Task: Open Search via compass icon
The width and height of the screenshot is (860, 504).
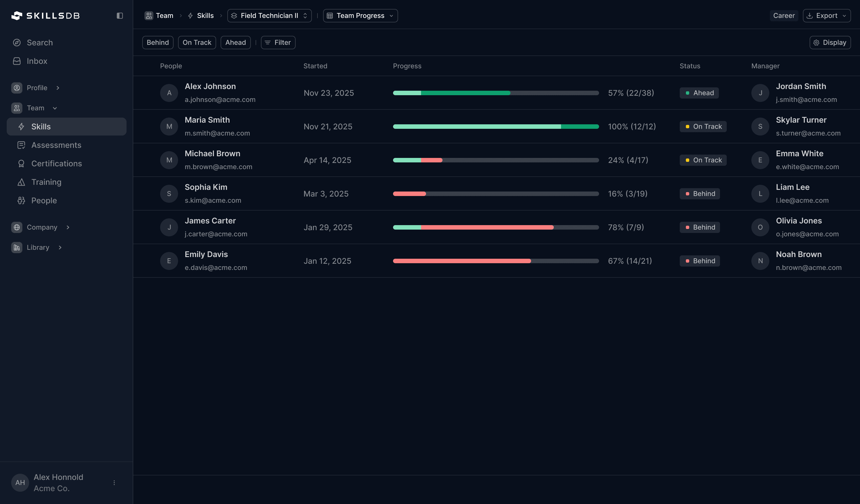Action: (x=17, y=43)
